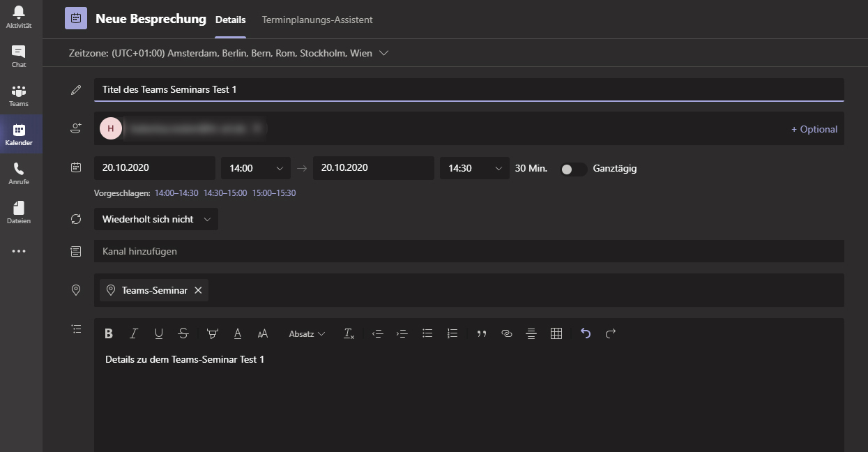Insert a hyperlink icon
This screenshot has height=452, width=868.
(507, 334)
